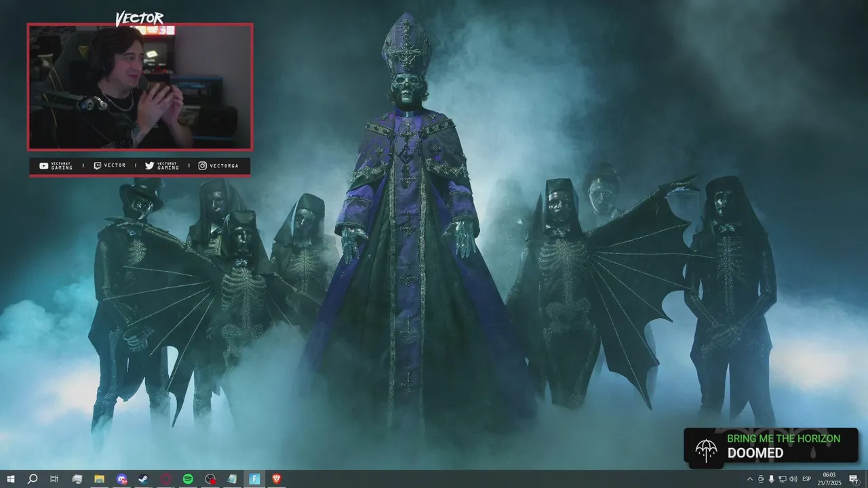Open the clock showing 06:03
The image size is (868, 488).
pyautogui.click(x=829, y=479)
